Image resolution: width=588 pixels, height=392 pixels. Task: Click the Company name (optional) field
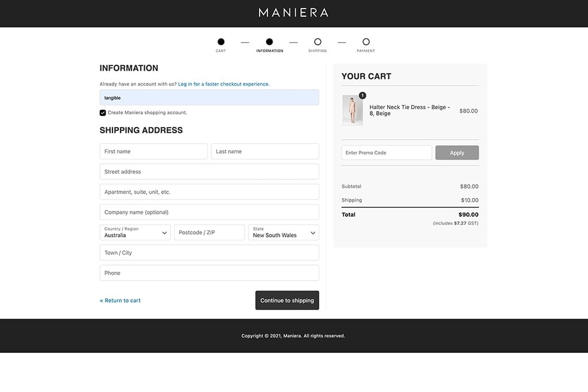(209, 212)
